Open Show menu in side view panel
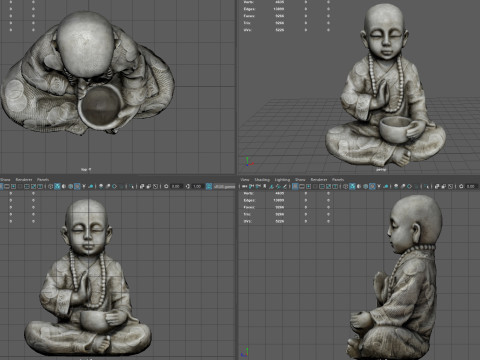Viewport: 480px width, 360px height. [x=300, y=180]
